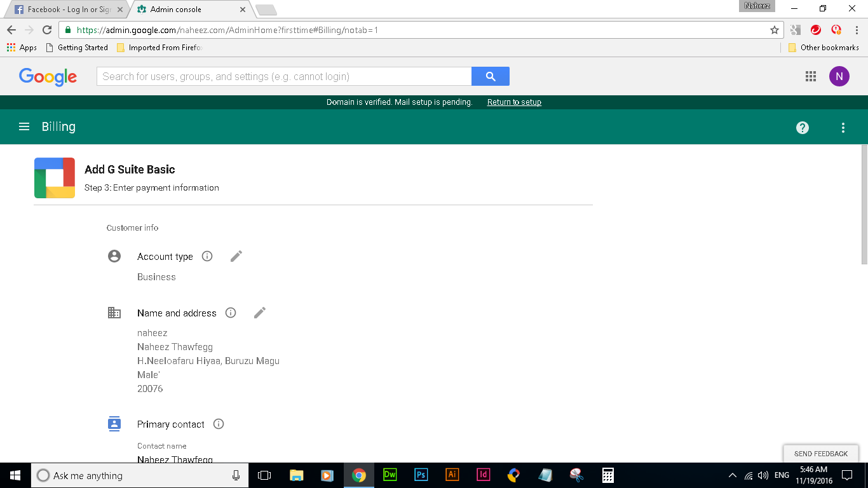Open the Other bookmarks folder

(824, 48)
